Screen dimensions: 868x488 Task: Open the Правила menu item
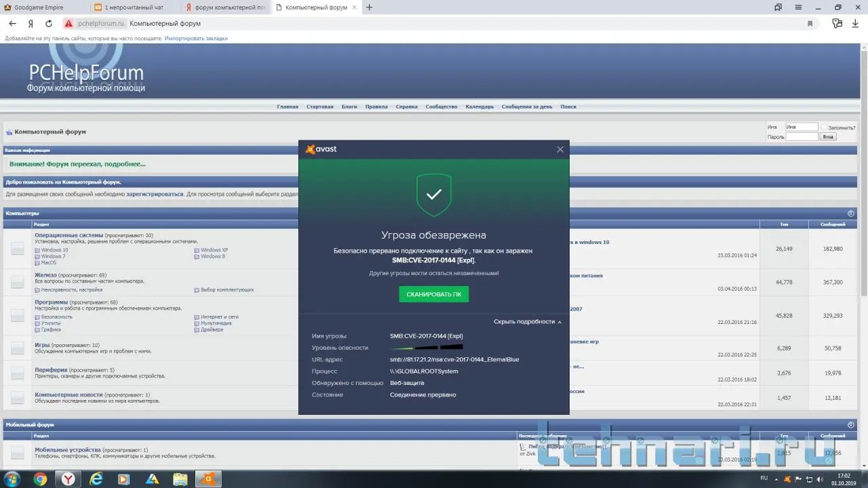376,106
